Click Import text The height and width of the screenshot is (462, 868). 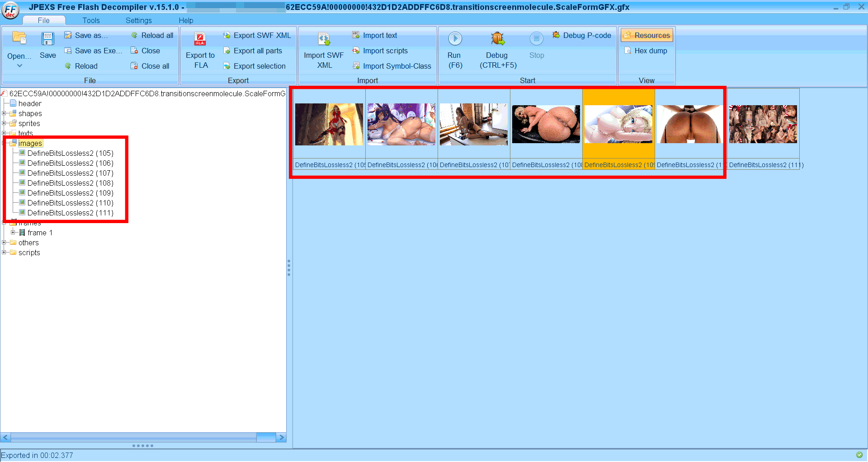point(374,35)
